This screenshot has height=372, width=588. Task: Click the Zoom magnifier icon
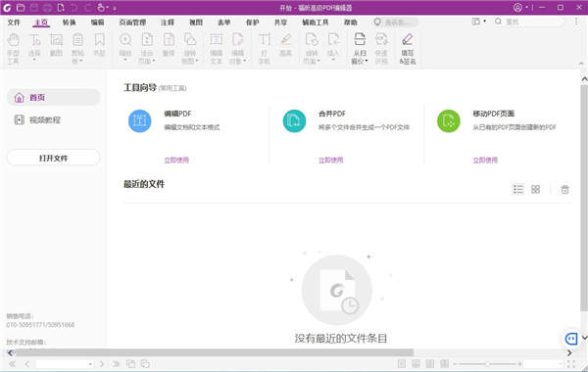click(x=125, y=40)
